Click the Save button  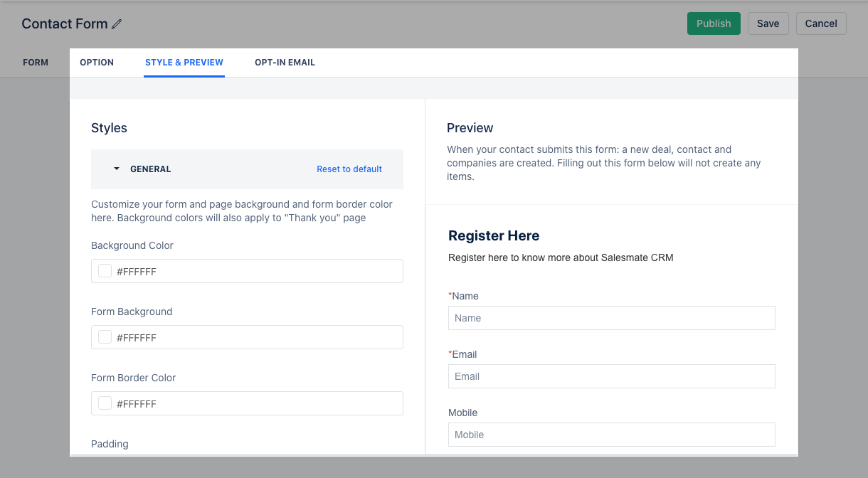coord(768,23)
